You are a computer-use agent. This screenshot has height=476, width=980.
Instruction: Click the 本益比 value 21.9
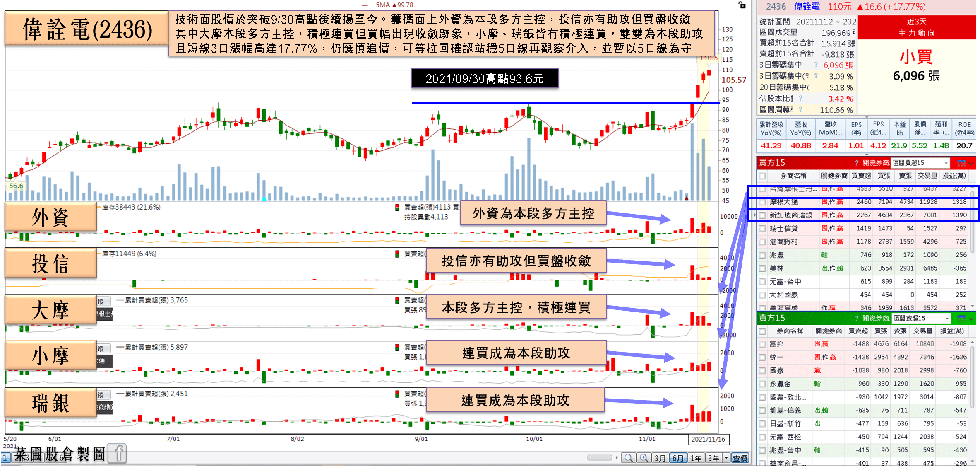tap(899, 146)
